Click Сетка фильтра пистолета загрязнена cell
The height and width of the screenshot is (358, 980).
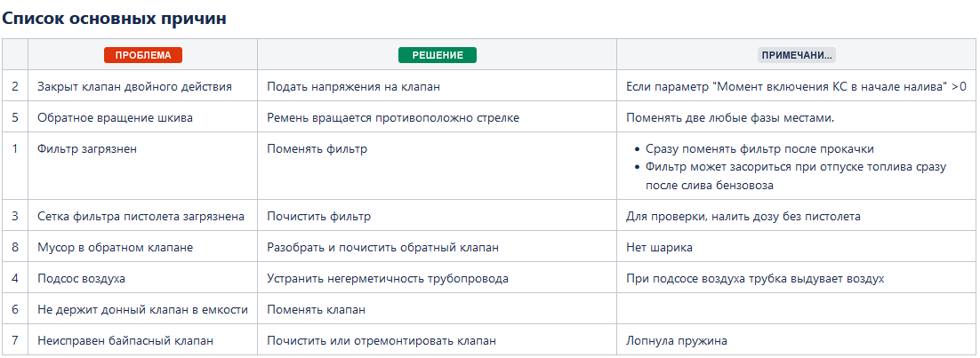143,216
